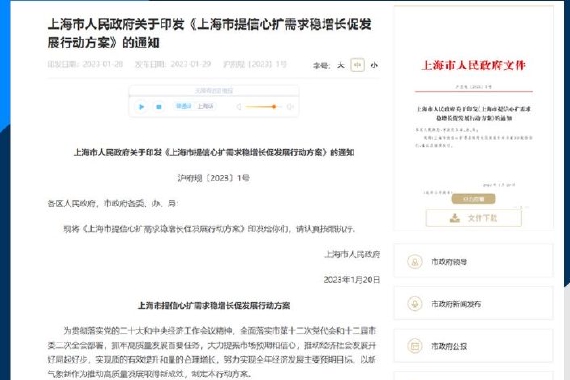This screenshot has width=570, height=380.
Task: Select the 上海话 voice option
Action: pyautogui.click(x=205, y=106)
